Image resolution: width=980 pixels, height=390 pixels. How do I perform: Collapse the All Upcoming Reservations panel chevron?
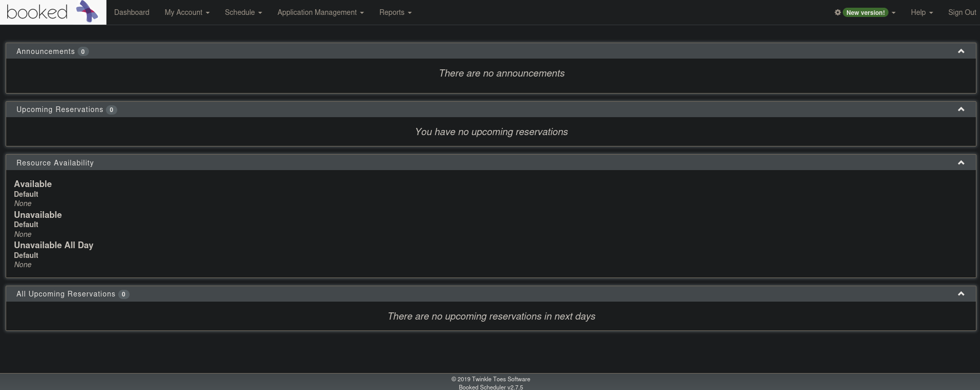(x=960, y=294)
